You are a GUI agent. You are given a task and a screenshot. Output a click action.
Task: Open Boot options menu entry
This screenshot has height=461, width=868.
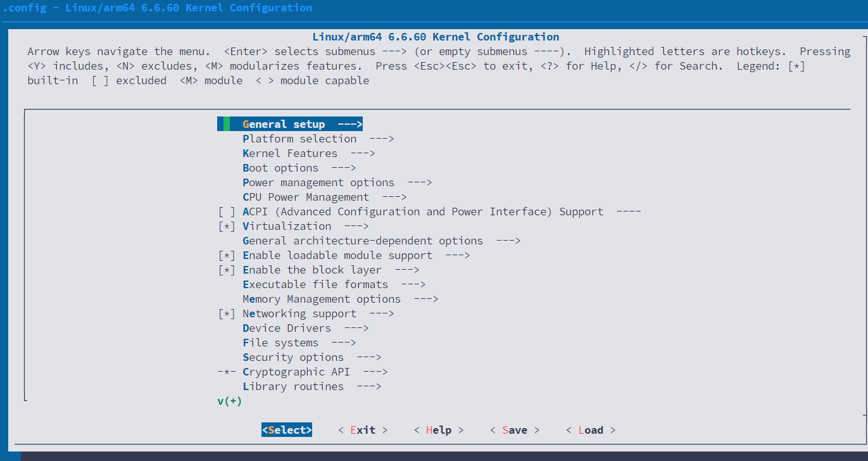[280, 168]
